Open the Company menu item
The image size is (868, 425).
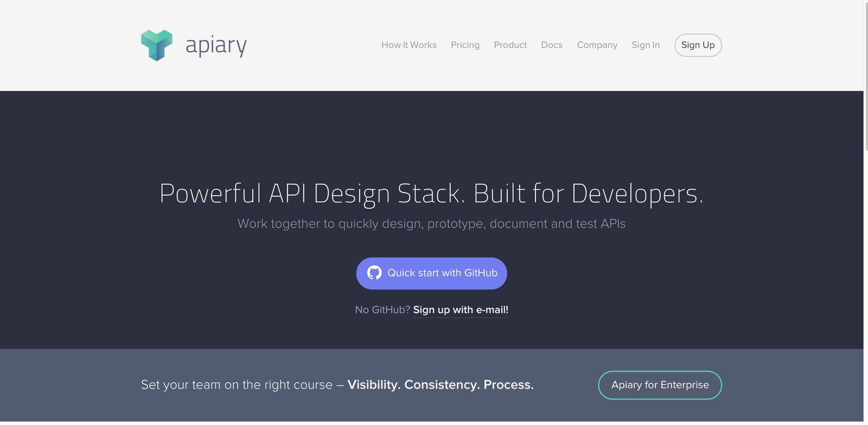click(x=597, y=45)
